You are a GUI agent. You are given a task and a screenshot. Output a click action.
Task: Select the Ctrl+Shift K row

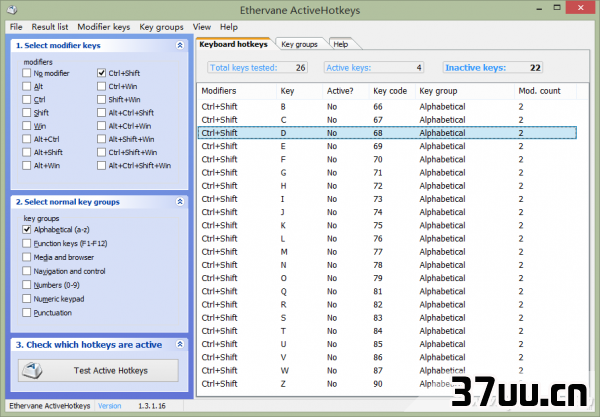coord(387,225)
